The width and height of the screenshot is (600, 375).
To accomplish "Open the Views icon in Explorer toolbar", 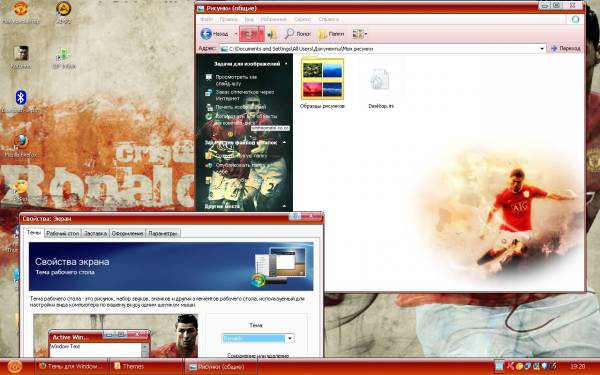I will (x=359, y=34).
